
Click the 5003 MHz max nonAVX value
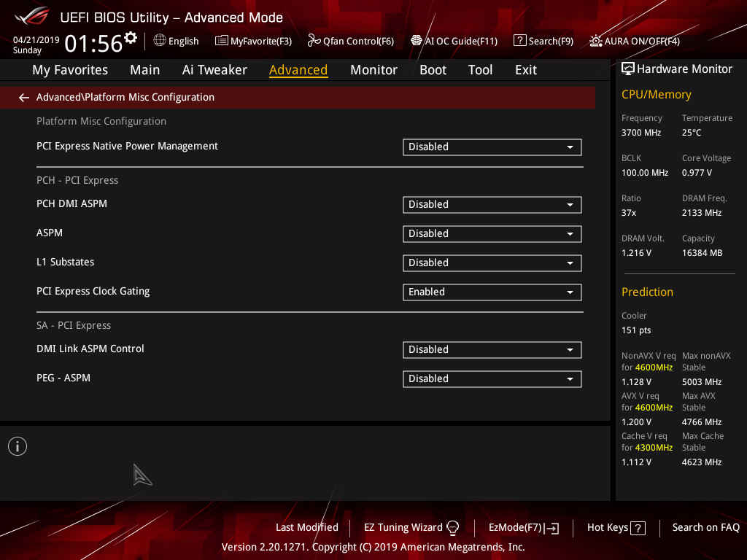point(701,382)
